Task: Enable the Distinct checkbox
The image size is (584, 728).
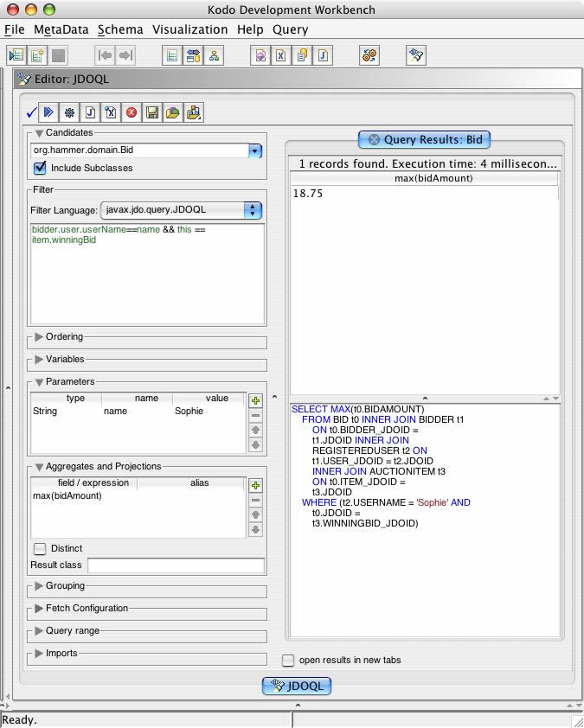Action: 40,548
